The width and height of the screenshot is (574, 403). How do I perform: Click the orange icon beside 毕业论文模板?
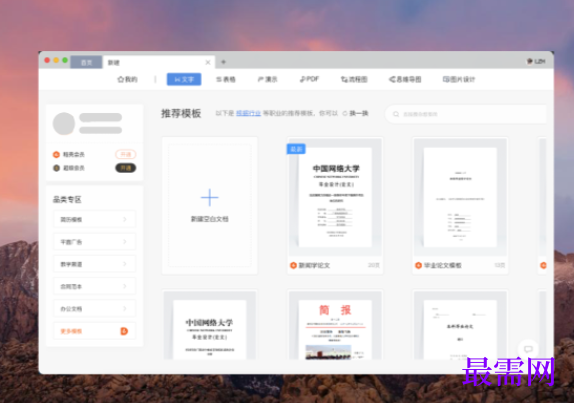point(418,265)
